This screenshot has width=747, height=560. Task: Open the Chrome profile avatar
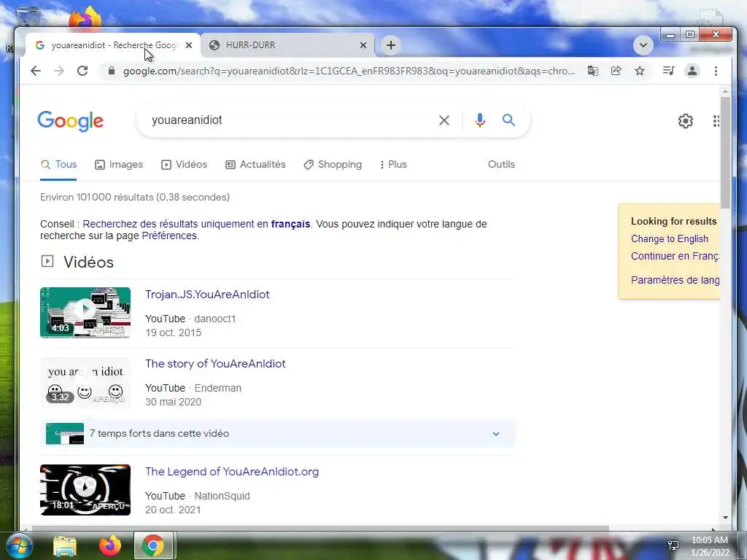692,71
